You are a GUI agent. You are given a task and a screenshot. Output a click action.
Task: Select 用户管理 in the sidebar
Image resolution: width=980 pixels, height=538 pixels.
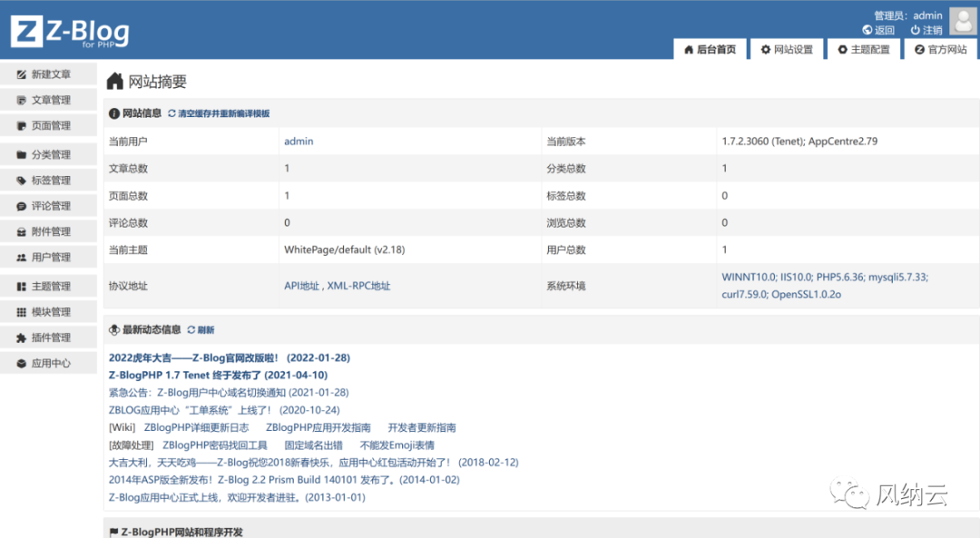[48, 257]
